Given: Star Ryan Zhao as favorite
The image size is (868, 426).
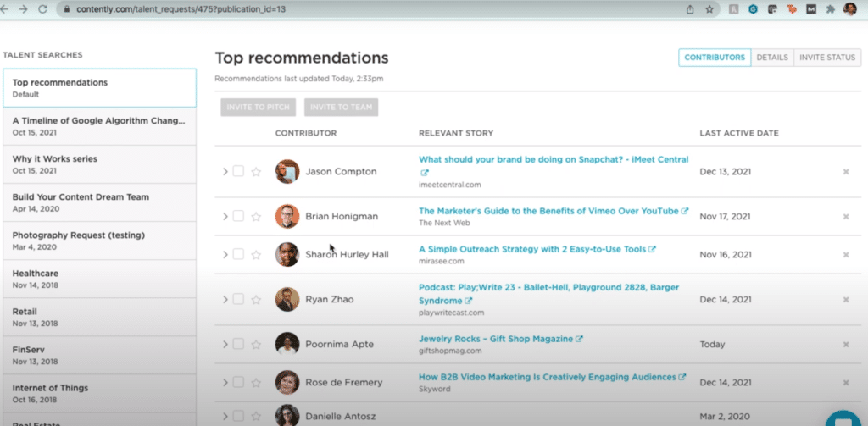Looking at the screenshot, I should tap(256, 300).
